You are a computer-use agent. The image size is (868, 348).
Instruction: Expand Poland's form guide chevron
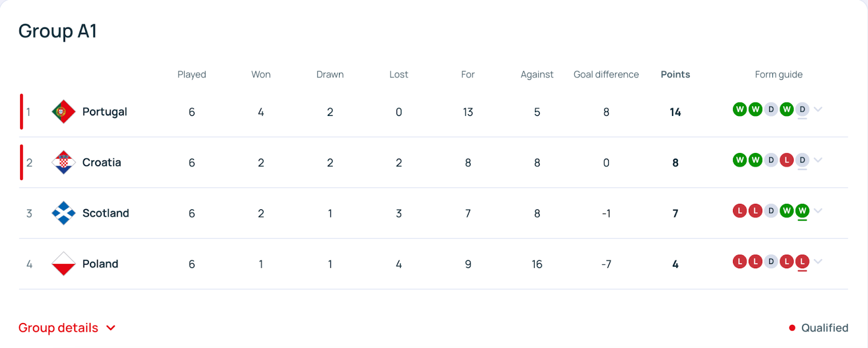(818, 262)
